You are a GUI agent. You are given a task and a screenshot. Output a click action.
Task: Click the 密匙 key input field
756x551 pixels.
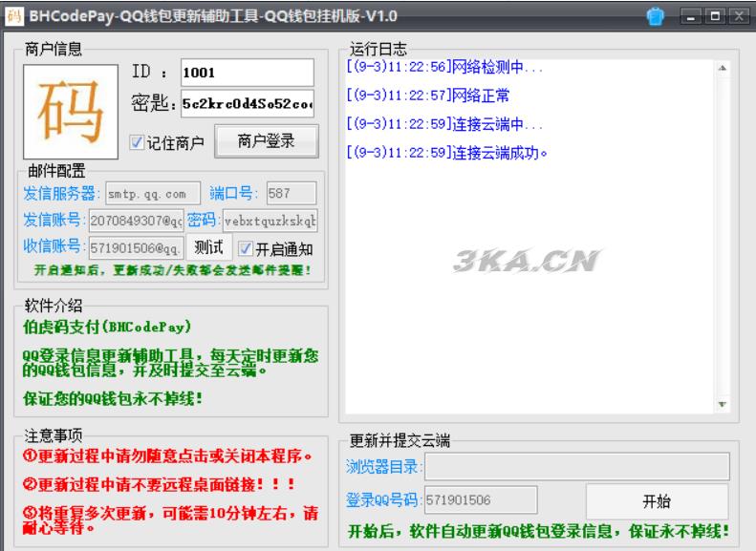point(248,103)
